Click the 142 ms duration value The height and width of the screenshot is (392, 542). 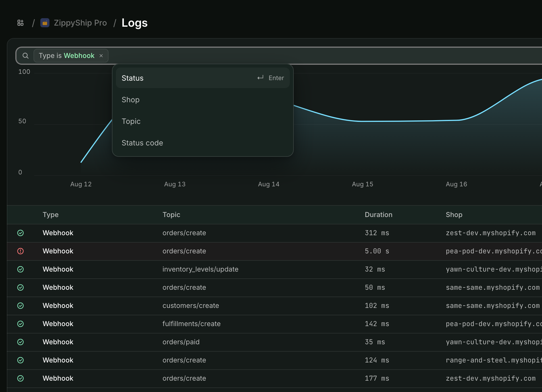tap(377, 324)
